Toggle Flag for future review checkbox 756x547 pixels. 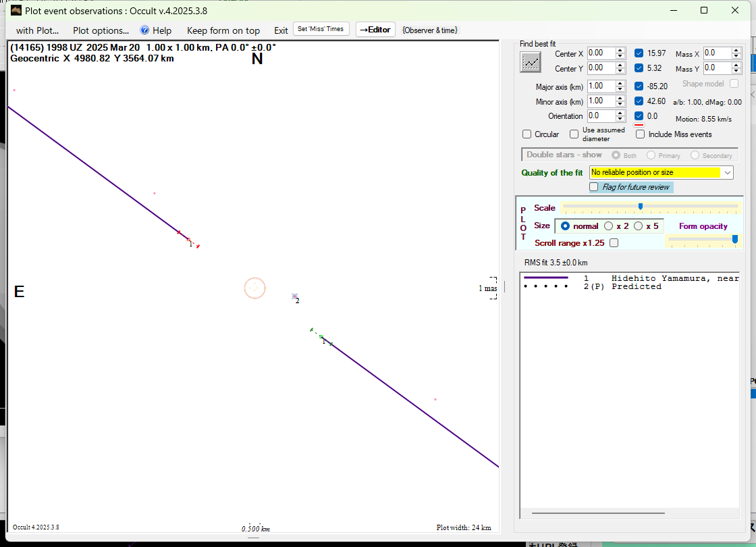coord(594,187)
